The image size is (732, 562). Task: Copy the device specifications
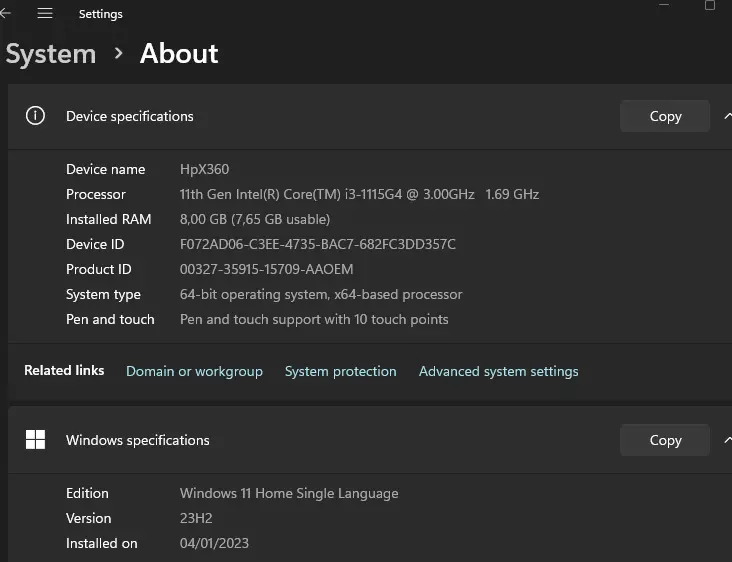coord(665,116)
